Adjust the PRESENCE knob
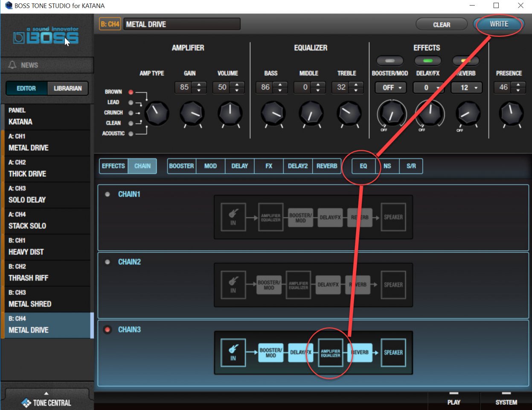 tap(511, 114)
